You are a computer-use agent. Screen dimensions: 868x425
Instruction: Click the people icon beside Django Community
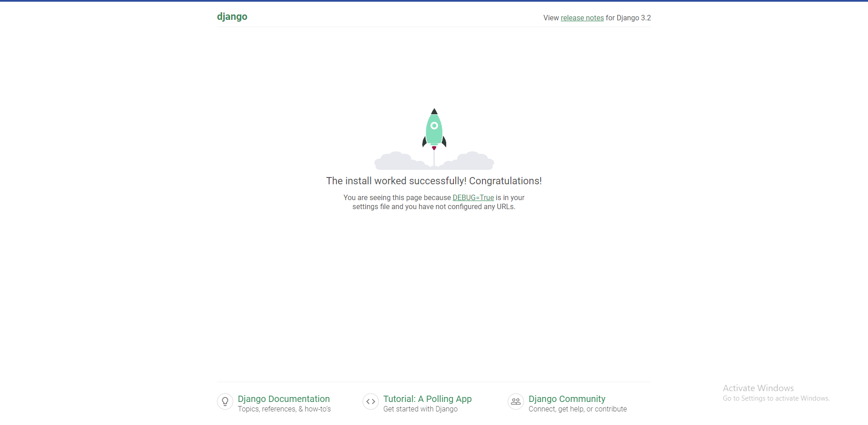516,402
